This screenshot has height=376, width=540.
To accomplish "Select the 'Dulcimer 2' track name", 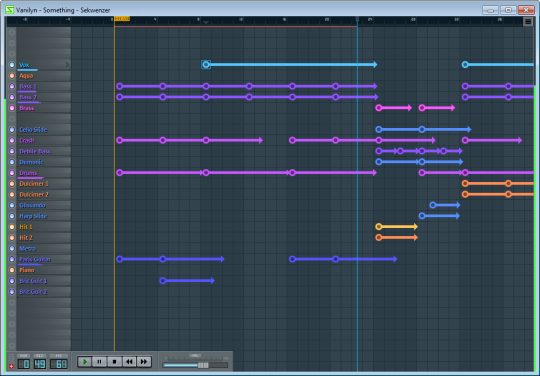I will [34, 195].
